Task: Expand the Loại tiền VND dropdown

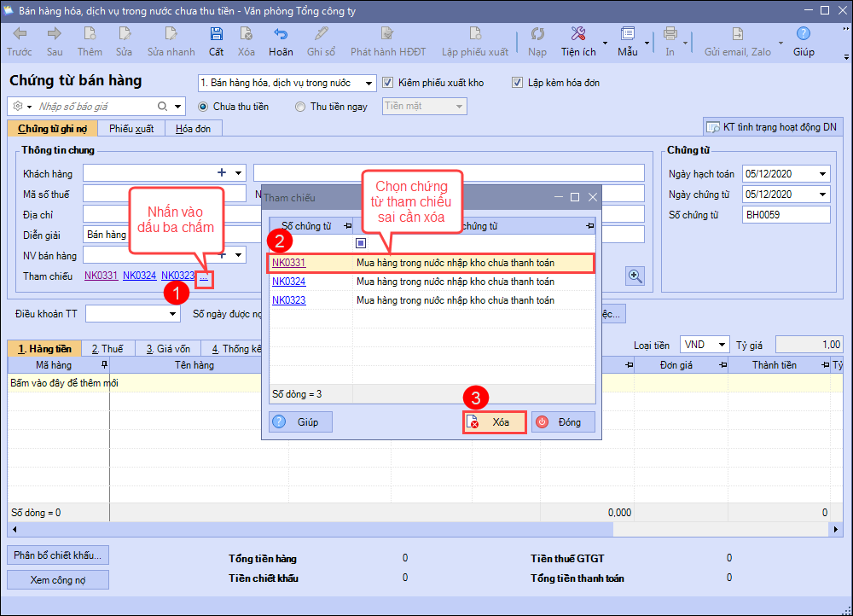Action: click(722, 345)
